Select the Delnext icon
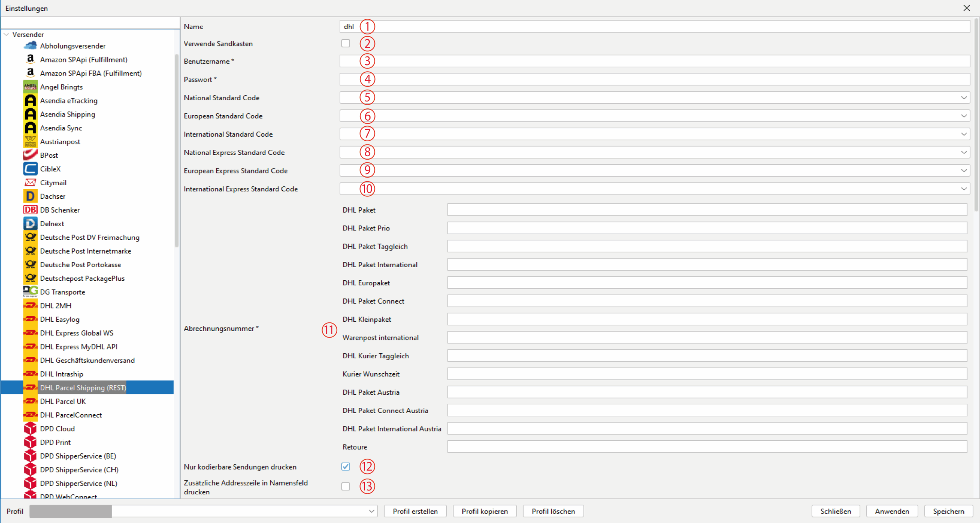This screenshot has height=523, width=980. [x=30, y=224]
